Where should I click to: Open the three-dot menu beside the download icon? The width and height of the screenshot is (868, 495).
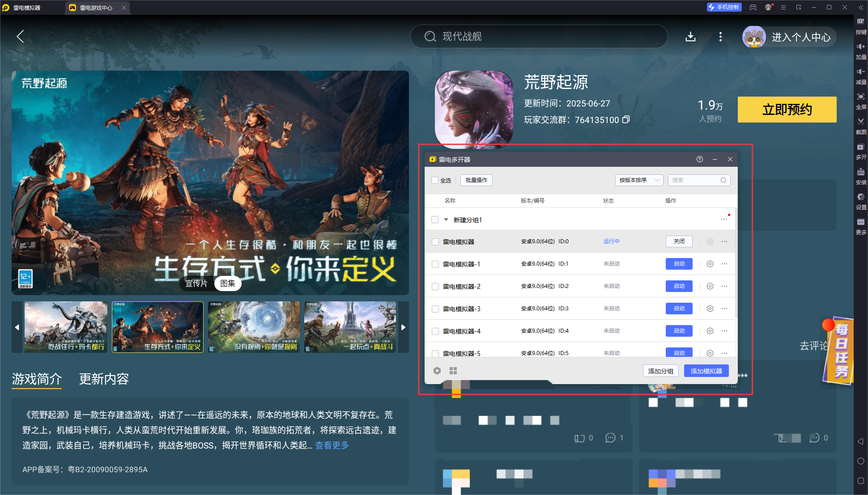[720, 37]
